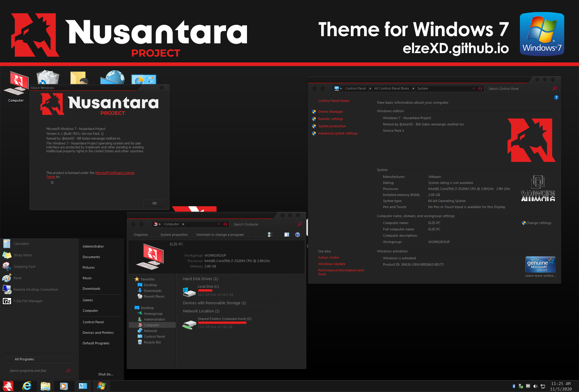Open the Computer desktop icon
The width and height of the screenshot is (579, 392).
pyautogui.click(x=16, y=87)
